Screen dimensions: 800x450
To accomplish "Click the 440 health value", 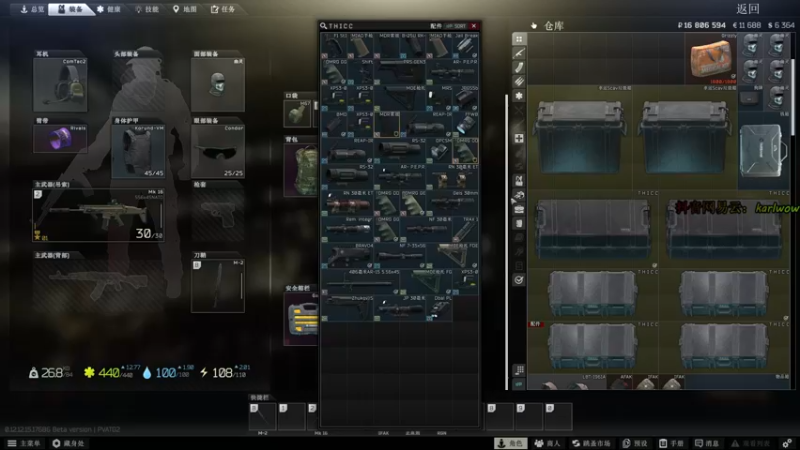I will (x=109, y=373).
